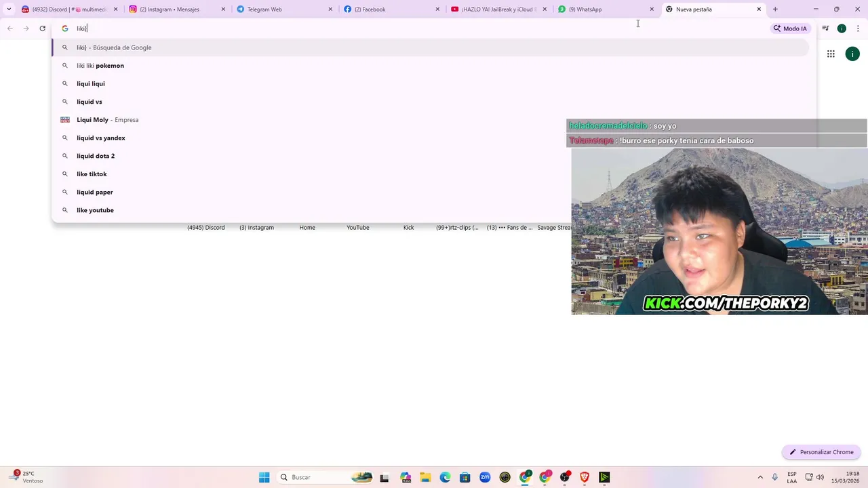This screenshot has height=488, width=868.
Task: Open the 'Home' shortcut
Action: click(x=307, y=228)
